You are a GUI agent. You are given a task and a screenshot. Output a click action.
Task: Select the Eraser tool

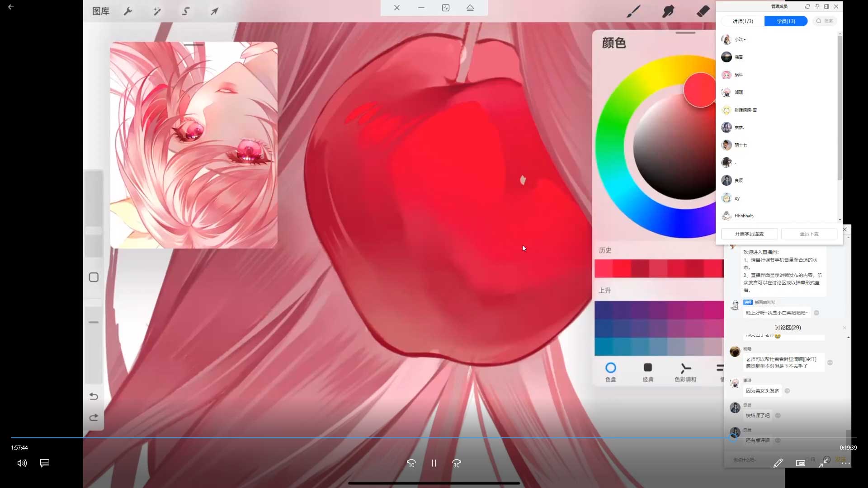703,11
